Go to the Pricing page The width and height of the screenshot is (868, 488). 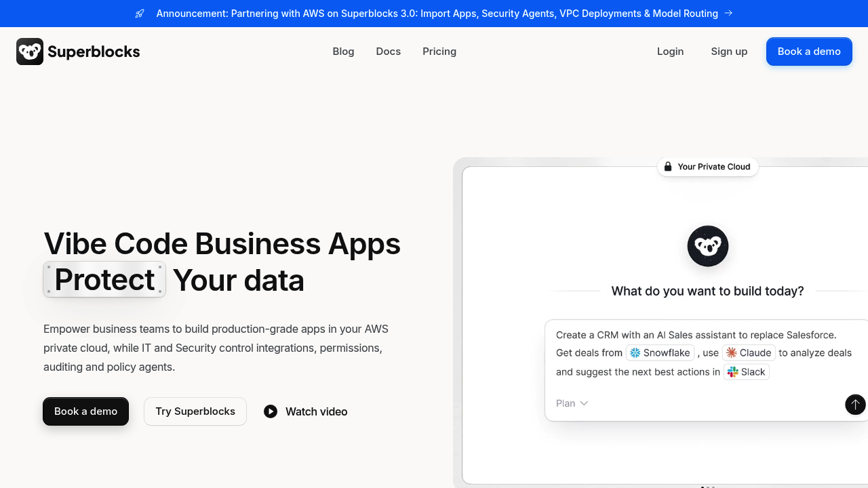click(439, 52)
